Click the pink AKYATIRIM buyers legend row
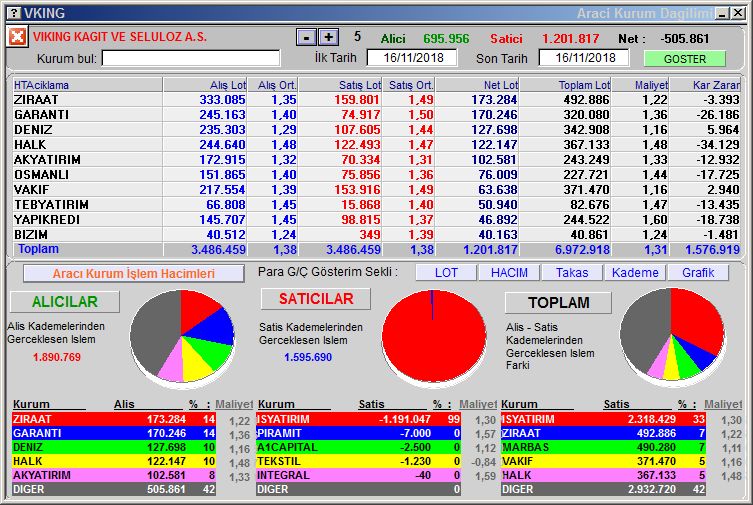This screenshot has height=505, width=753. pos(114,475)
